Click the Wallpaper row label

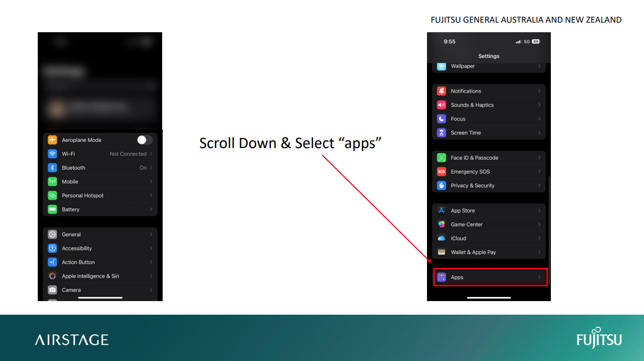point(463,66)
